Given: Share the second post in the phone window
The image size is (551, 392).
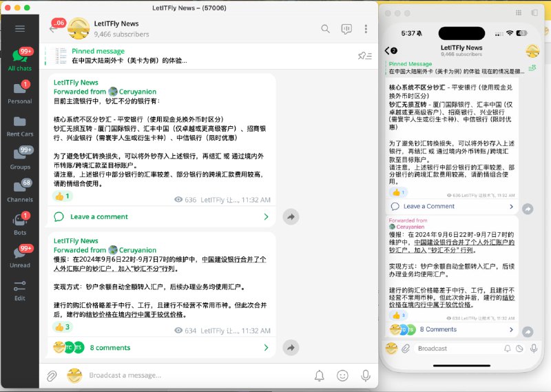Looking at the screenshot, I should point(528,331).
